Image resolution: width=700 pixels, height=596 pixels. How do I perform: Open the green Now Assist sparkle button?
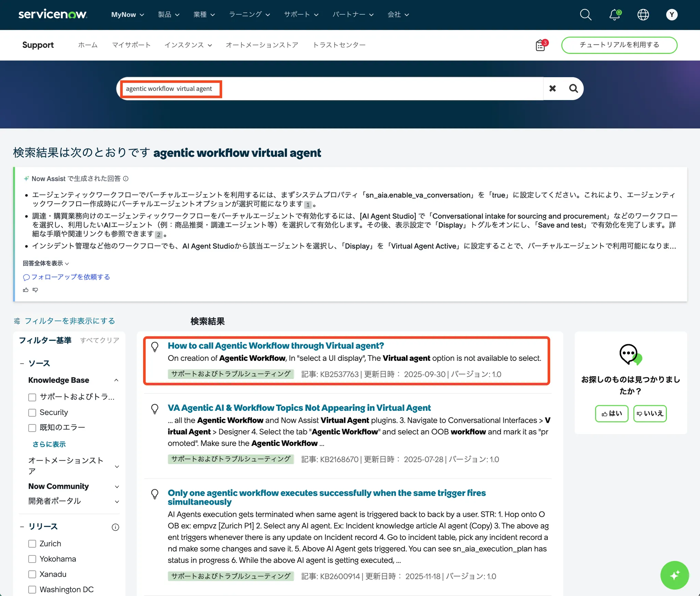(x=674, y=575)
